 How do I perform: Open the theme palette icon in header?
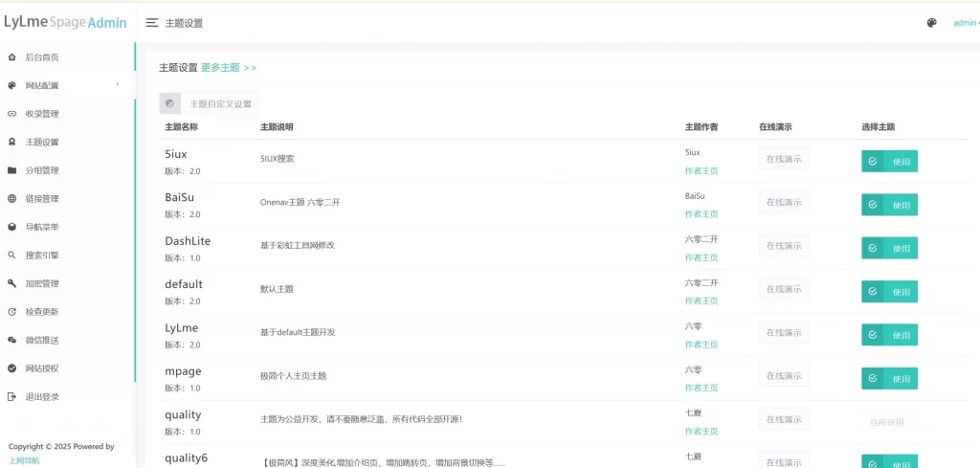click(931, 23)
